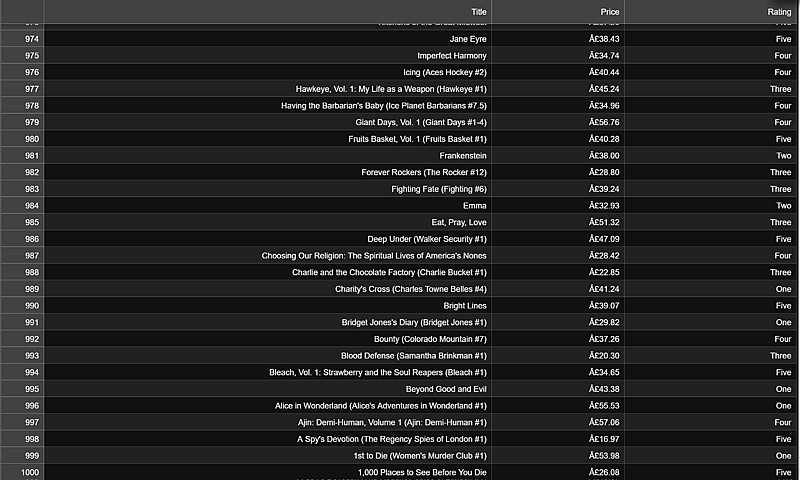Select price Â£28.80

pyautogui.click(x=558, y=172)
